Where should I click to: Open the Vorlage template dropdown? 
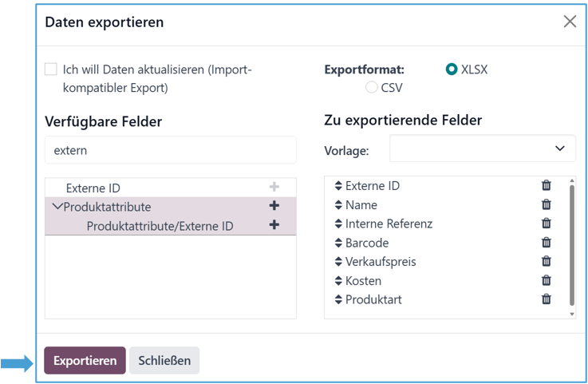482,148
